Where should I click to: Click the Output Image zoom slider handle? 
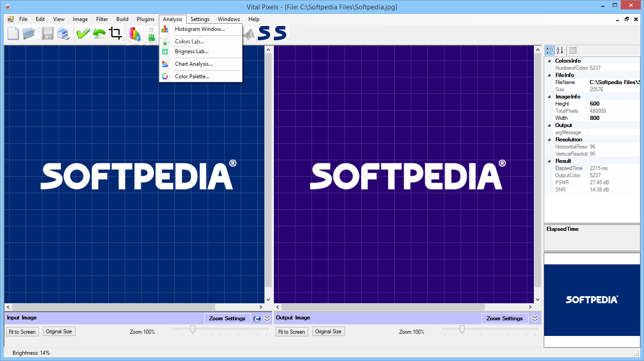[462, 330]
